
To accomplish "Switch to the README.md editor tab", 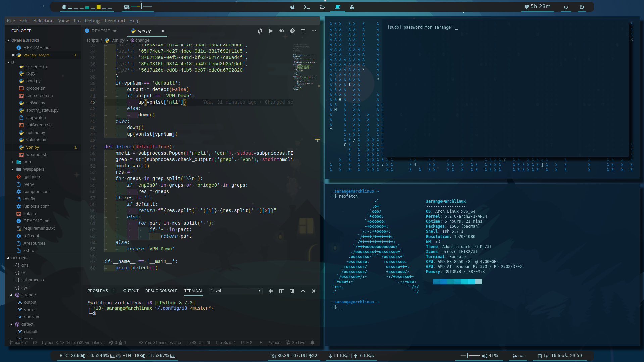I will coord(101,31).
